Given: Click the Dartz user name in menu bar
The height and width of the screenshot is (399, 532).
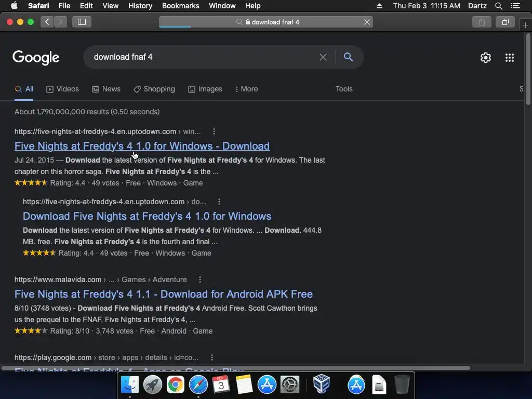Looking at the screenshot, I should pyautogui.click(x=477, y=6).
